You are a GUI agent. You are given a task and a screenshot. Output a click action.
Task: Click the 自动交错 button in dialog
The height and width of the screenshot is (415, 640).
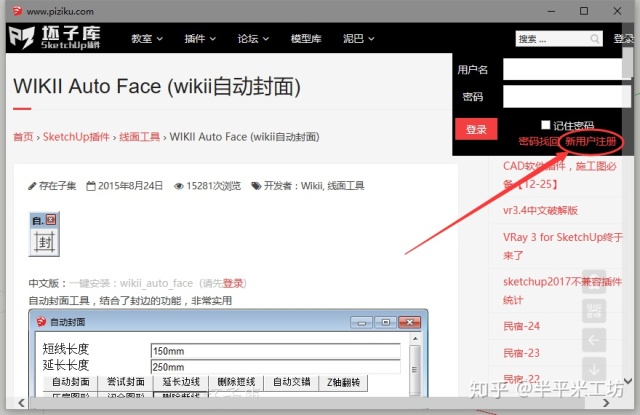pyautogui.click(x=291, y=382)
